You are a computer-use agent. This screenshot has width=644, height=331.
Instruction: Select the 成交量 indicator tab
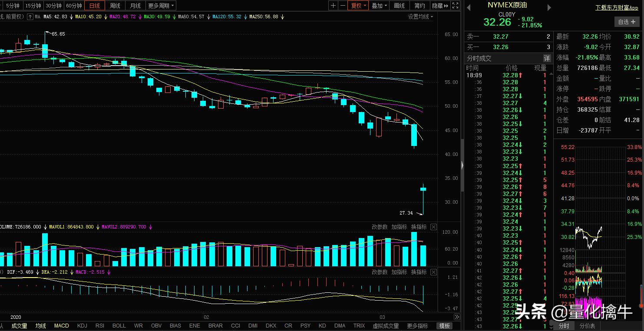coord(19,326)
